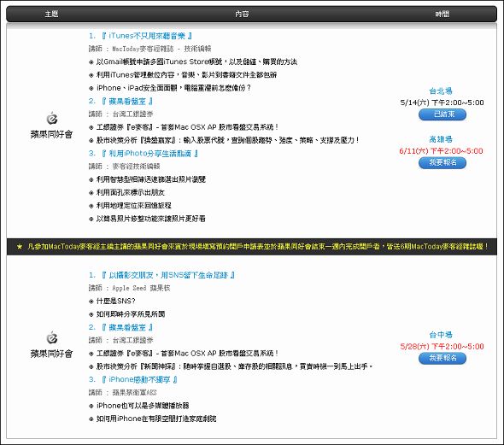Click the 講師：Apple Seed 蘋果核 line

coord(130,288)
